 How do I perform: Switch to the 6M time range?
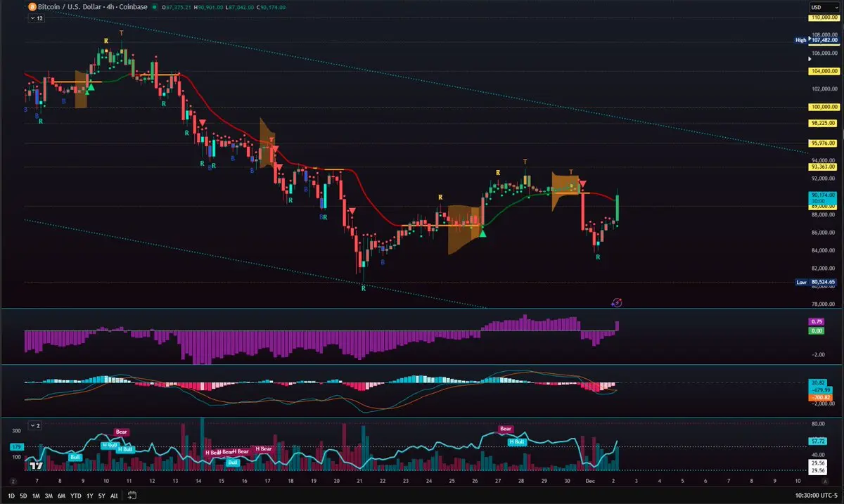[x=60, y=496]
